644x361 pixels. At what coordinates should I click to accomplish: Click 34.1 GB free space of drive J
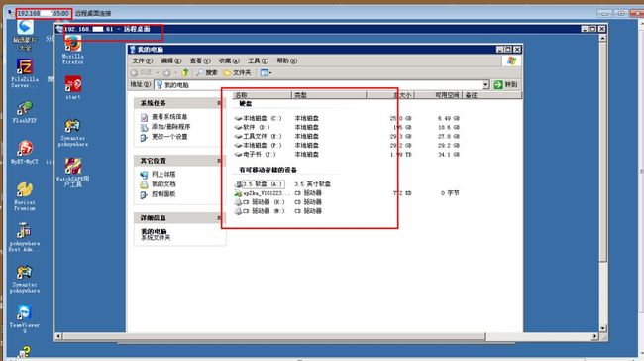tap(449, 155)
